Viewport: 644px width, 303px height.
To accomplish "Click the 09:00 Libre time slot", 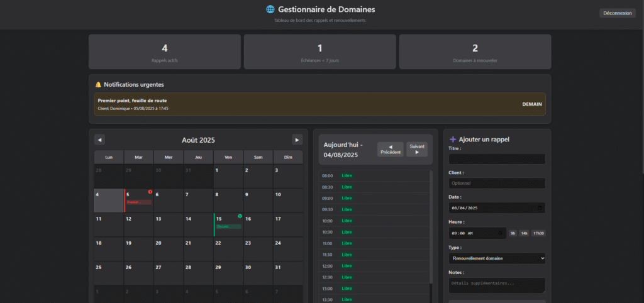I will 374,198.
